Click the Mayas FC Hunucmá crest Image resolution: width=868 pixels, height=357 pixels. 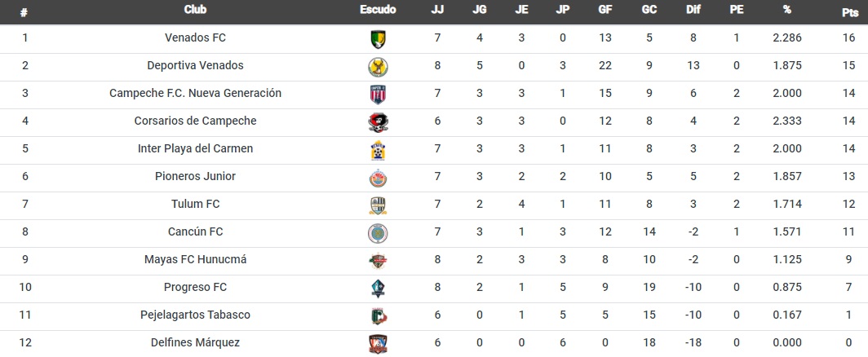click(x=378, y=261)
